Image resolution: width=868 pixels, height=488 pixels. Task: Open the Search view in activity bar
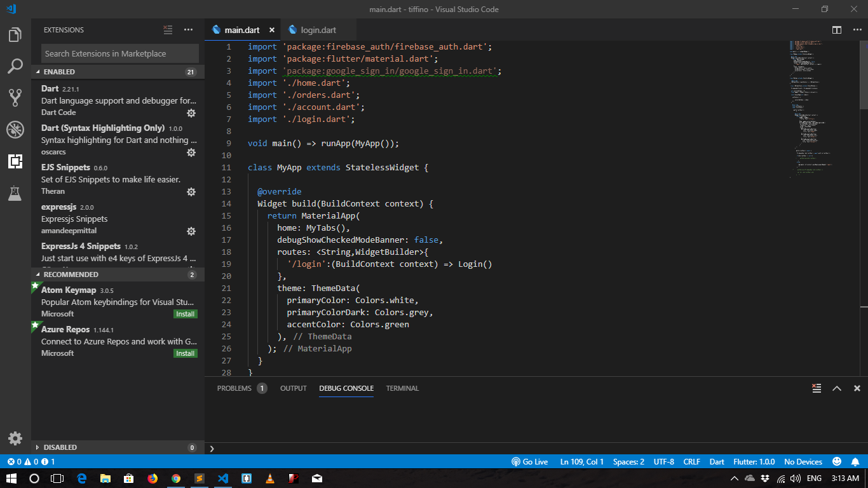coord(15,66)
